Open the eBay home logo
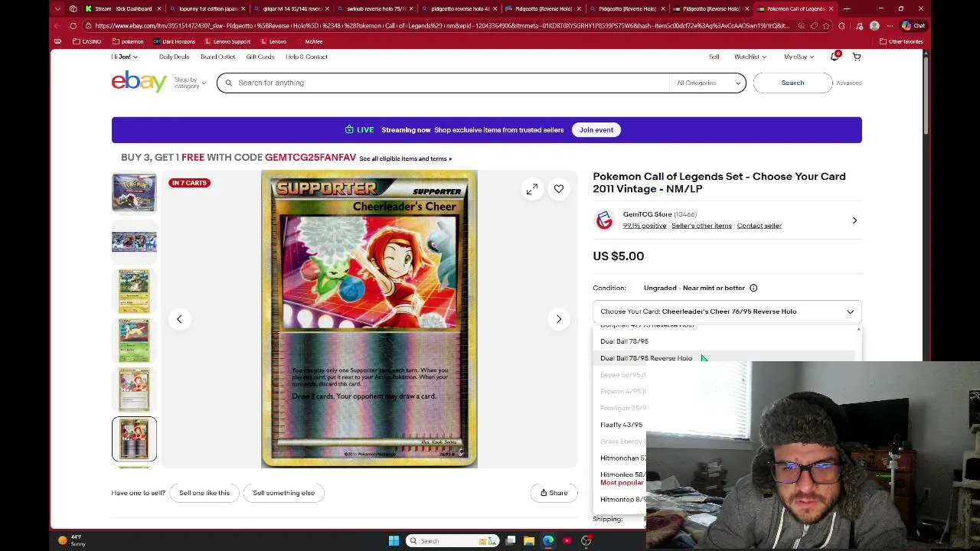This screenshot has height=551, width=980. coord(139,81)
